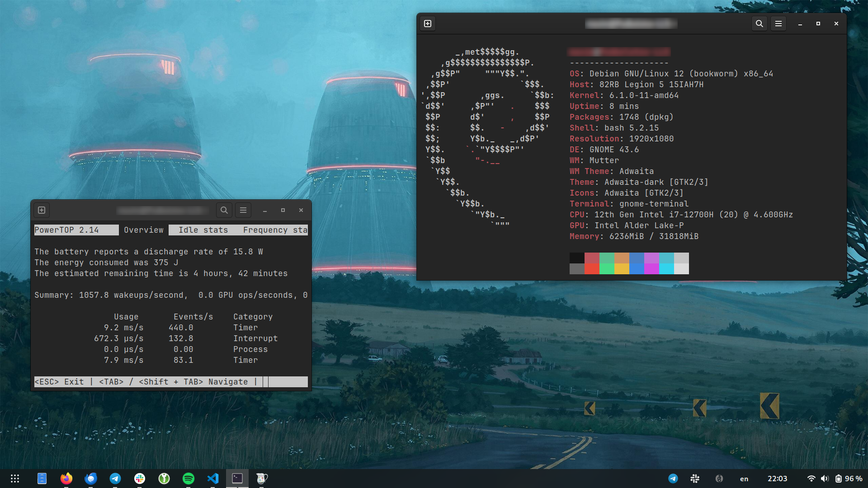Click the 'Shell: bash 5.2.15' line
The height and width of the screenshot is (488, 868).
point(614,128)
